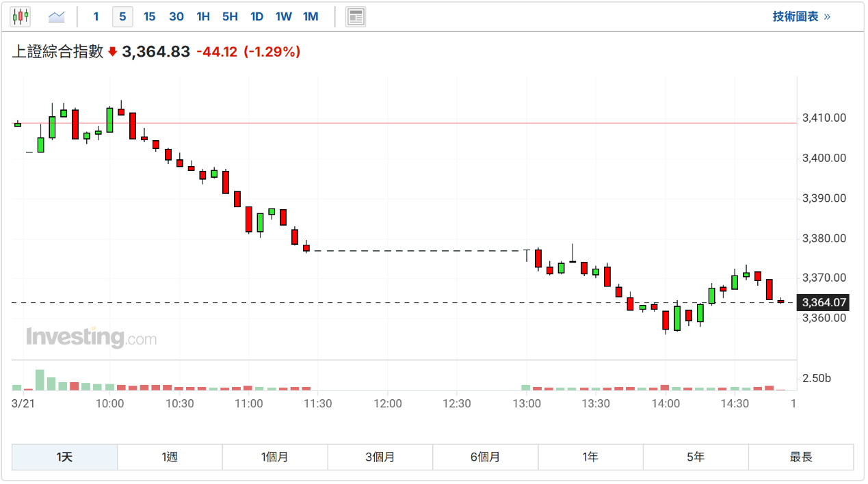Click the 上證綜合指數 index name

click(x=57, y=51)
